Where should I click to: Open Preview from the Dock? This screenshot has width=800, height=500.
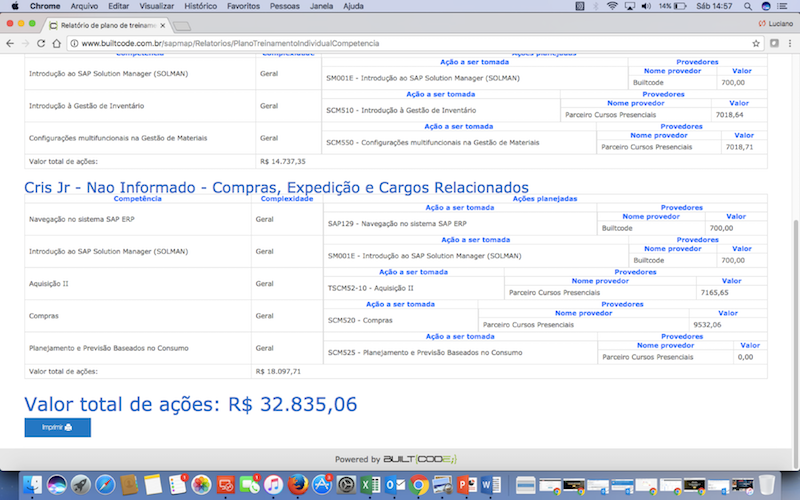442,484
